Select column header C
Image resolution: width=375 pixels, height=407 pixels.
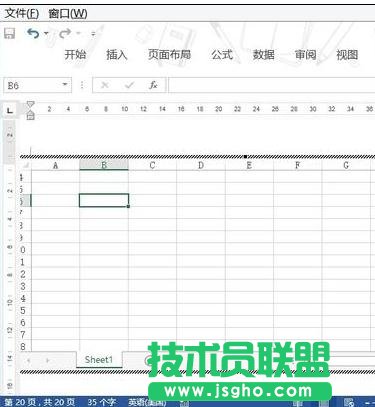pyautogui.click(x=152, y=165)
